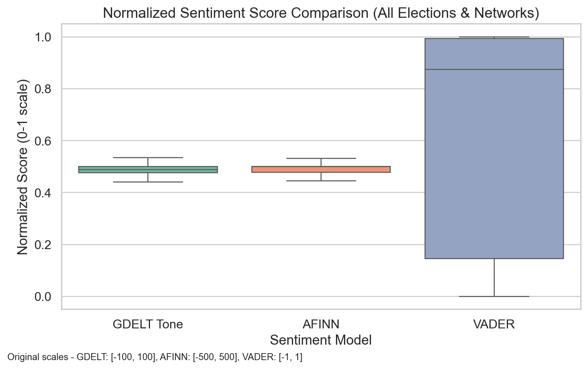Select the chart title text

coord(321,13)
